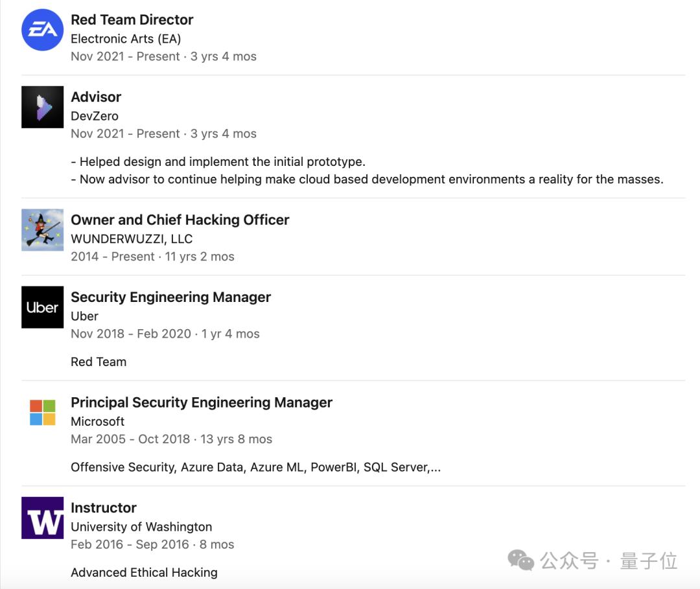This screenshot has width=700, height=589.
Task: Click the University of Washington logo
Action: click(x=42, y=518)
